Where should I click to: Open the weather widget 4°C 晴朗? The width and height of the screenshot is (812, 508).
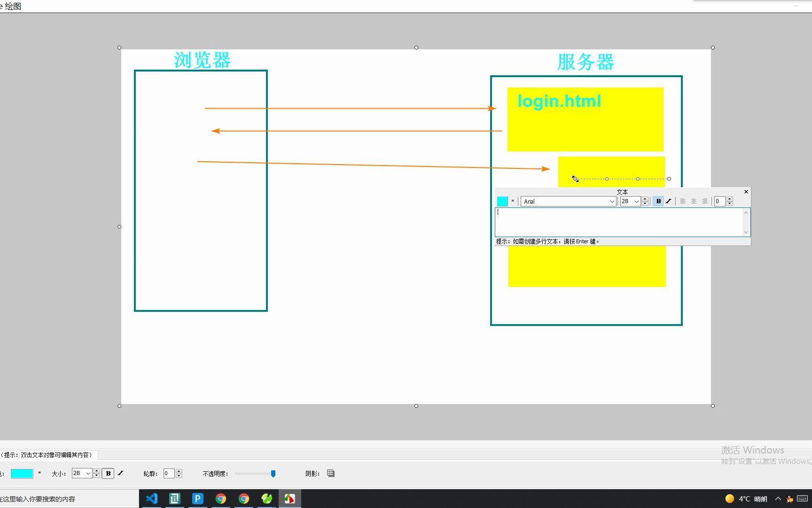[x=746, y=499]
